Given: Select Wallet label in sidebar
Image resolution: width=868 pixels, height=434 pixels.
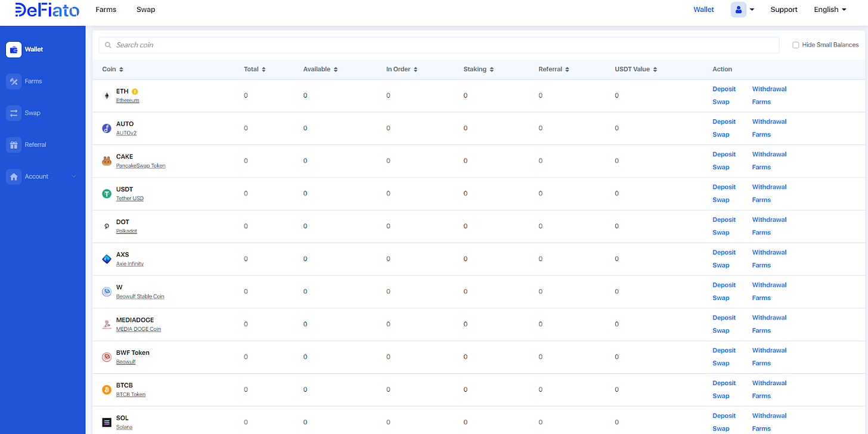Looking at the screenshot, I should click(x=34, y=49).
